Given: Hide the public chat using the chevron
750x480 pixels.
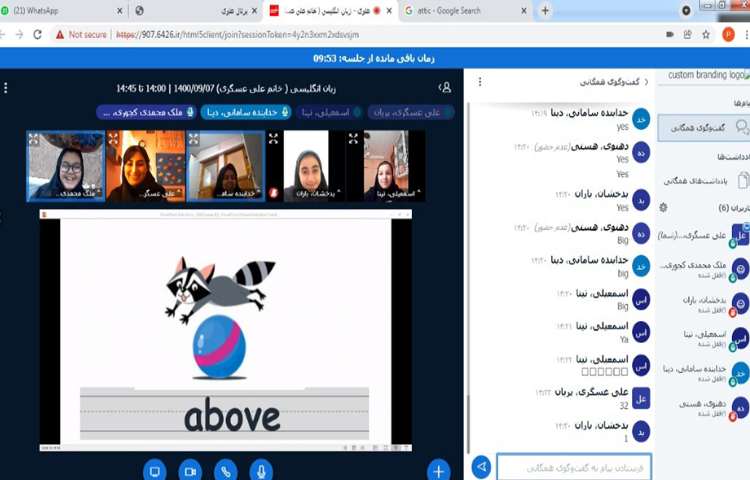Looking at the screenshot, I should point(647,82).
